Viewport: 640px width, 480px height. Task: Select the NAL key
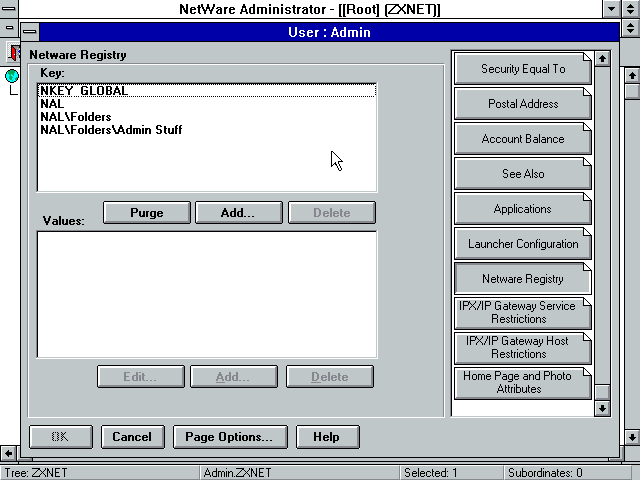coord(207,104)
